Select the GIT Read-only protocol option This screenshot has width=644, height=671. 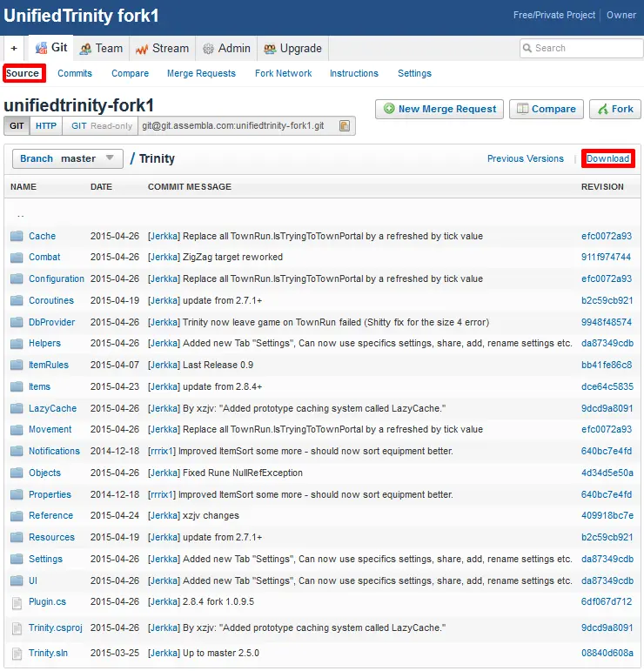101,126
